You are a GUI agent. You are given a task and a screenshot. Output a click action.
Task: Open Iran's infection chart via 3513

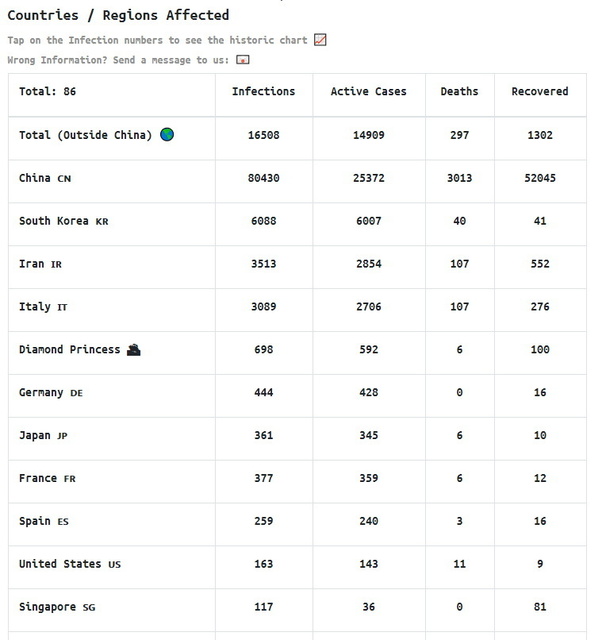[264, 264]
